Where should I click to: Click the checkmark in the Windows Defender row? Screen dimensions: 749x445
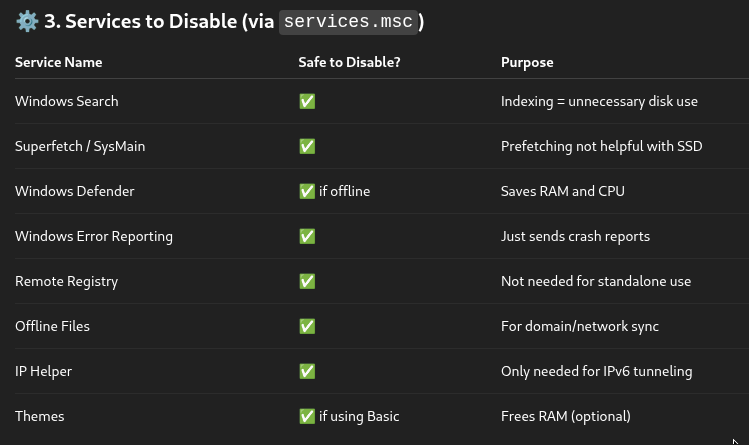pyautogui.click(x=307, y=191)
